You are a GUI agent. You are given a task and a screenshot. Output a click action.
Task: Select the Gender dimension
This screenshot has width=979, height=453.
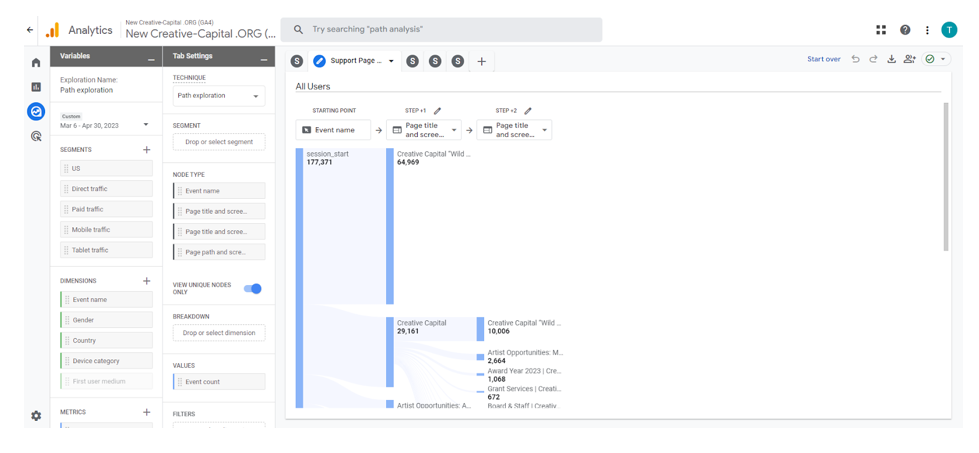click(106, 320)
